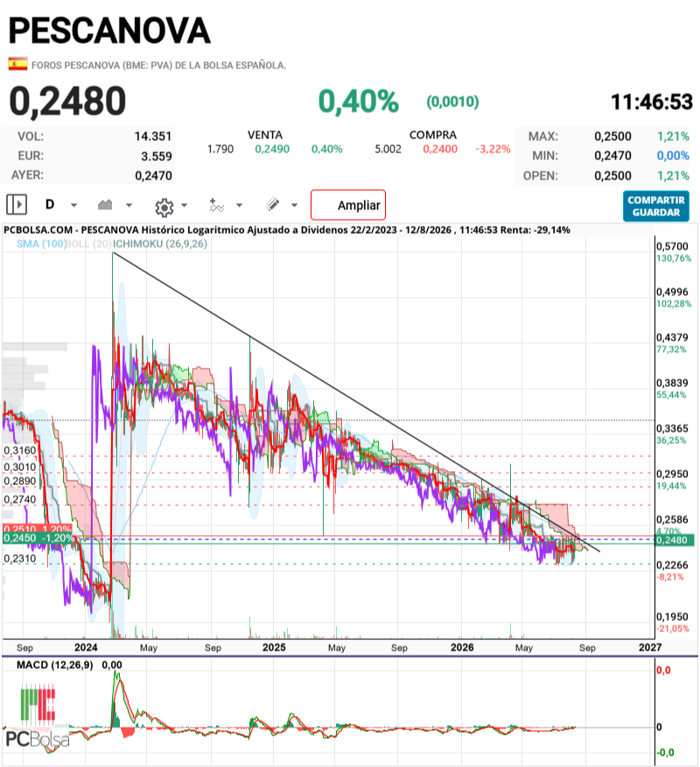Expand the indicators dropdown arrow

240,206
